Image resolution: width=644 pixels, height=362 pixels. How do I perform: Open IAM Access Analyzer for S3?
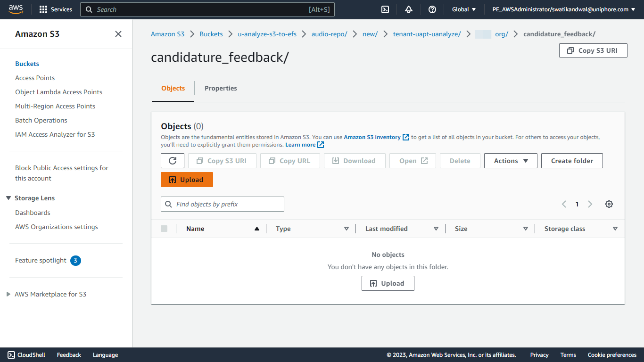(55, 134)
